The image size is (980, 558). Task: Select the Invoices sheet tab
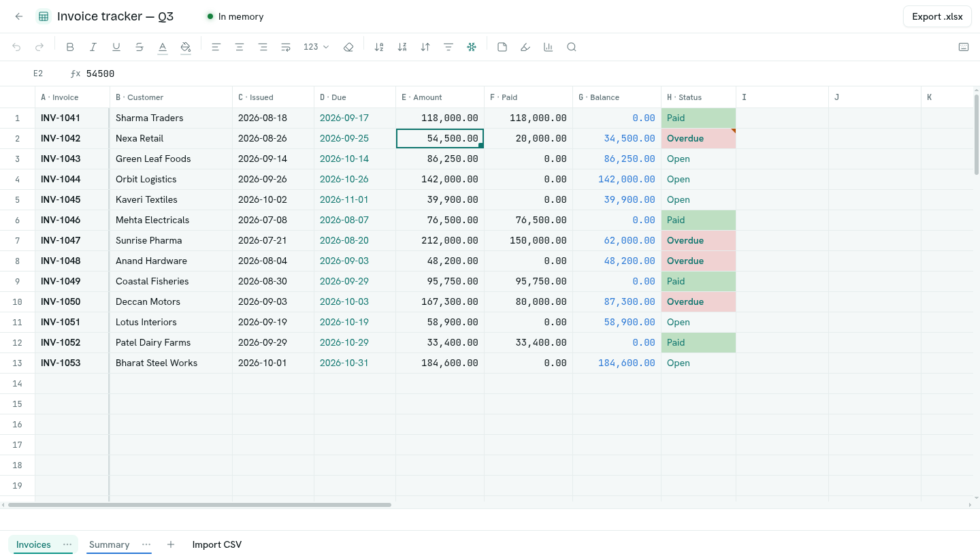pyautogui.click(x=33, y=544)
